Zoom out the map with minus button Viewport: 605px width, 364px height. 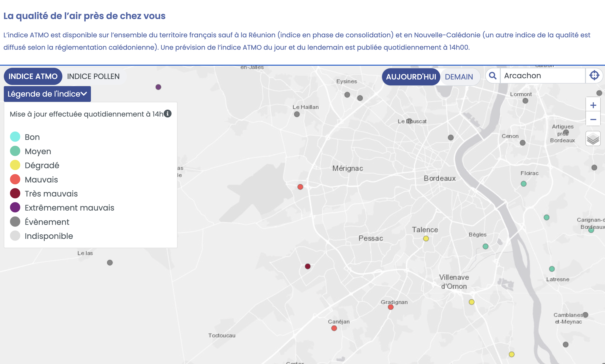pyautogui.click(x=593, y=119)
